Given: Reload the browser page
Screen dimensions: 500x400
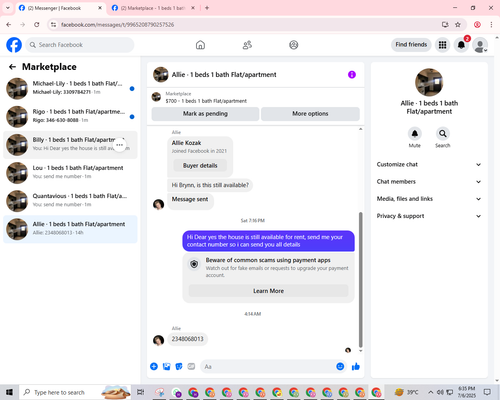Looking at the screenshot, I should [x=37, y=24].
